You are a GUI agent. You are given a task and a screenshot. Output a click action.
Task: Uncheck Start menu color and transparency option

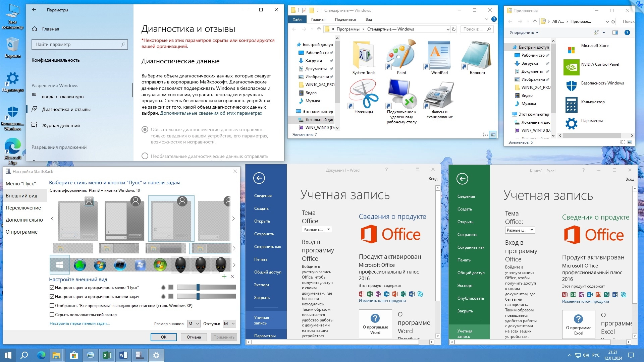52,288
